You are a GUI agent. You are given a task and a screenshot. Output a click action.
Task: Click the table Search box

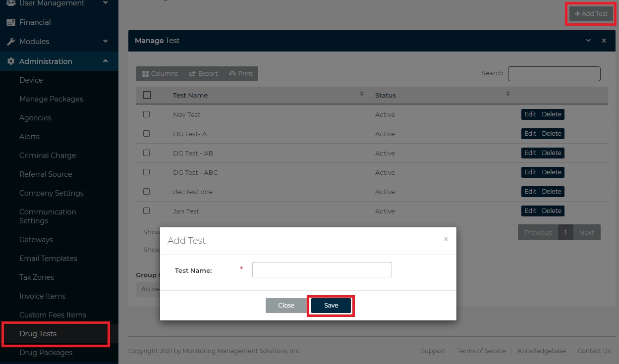[x=554, y=74]
